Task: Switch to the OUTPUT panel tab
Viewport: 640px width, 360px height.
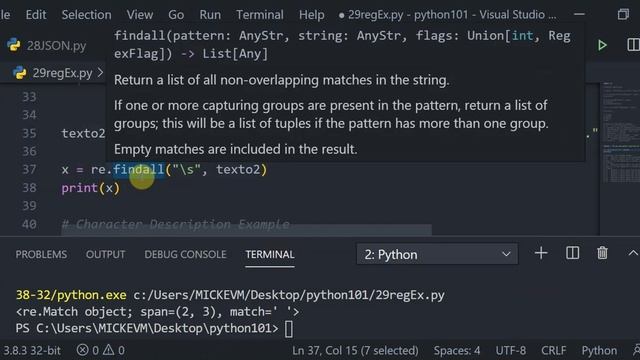Action: (105, 254)
